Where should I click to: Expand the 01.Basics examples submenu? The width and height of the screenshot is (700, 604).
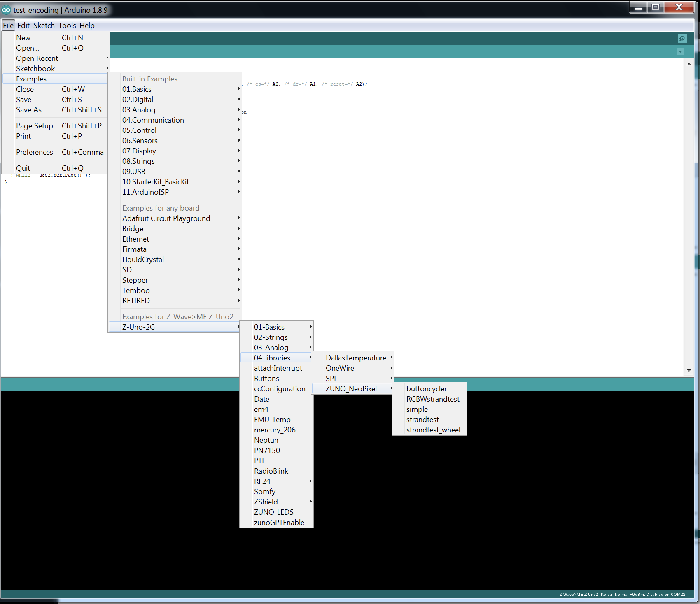pyautogui.click(x=175, y=89)
